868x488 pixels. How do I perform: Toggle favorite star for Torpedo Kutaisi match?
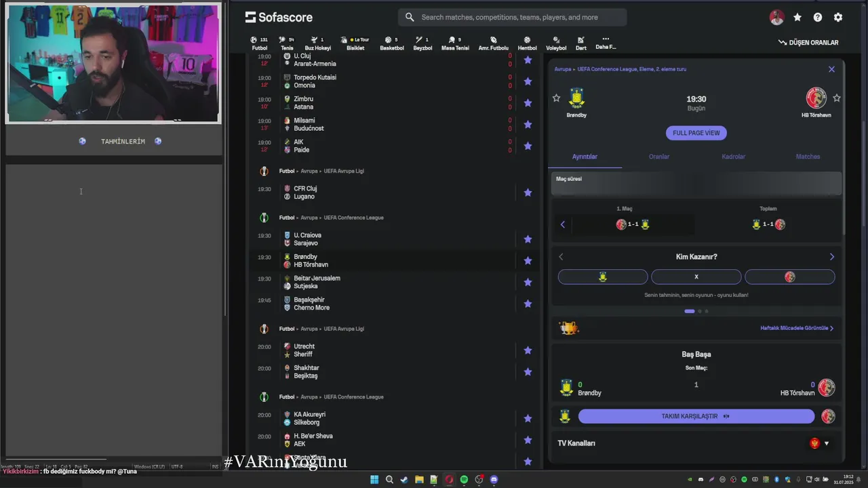(528, 81)
